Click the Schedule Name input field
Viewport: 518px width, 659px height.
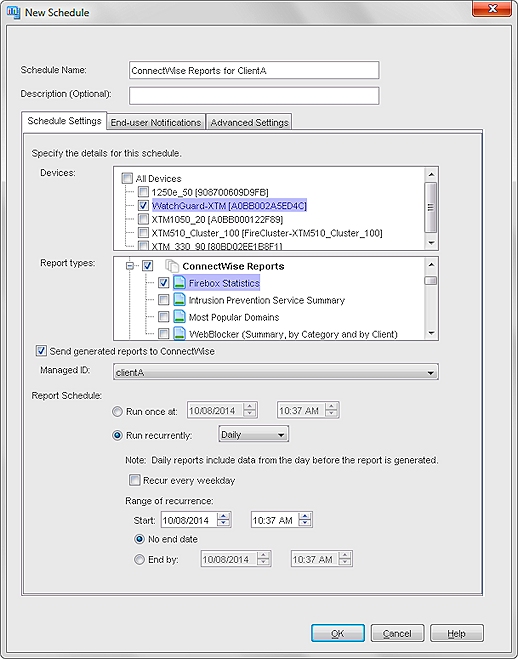click(254, 70)
